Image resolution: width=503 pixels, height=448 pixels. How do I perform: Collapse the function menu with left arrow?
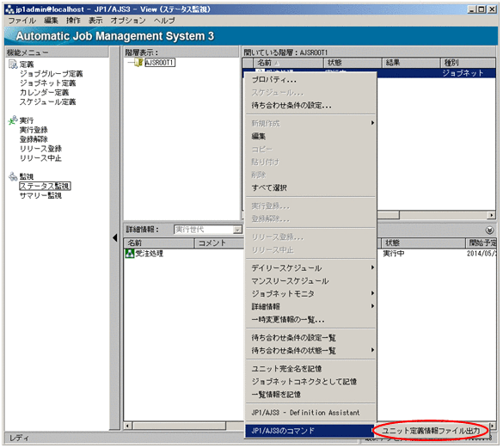coord(115,238)
